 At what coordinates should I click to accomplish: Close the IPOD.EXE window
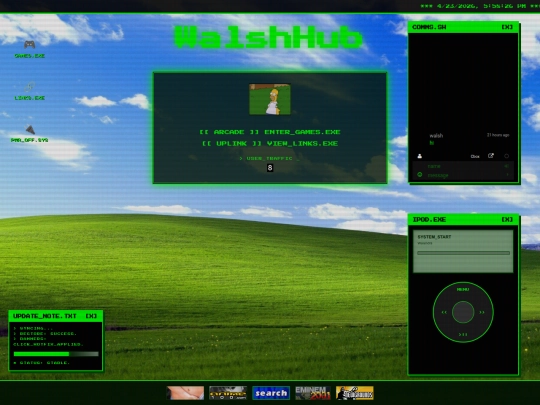pos(507,219)
